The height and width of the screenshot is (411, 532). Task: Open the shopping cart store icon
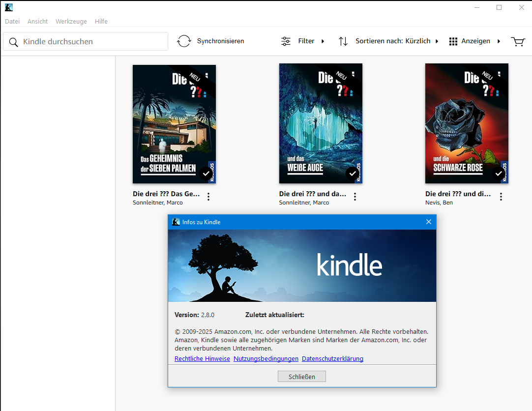point(518,41)
